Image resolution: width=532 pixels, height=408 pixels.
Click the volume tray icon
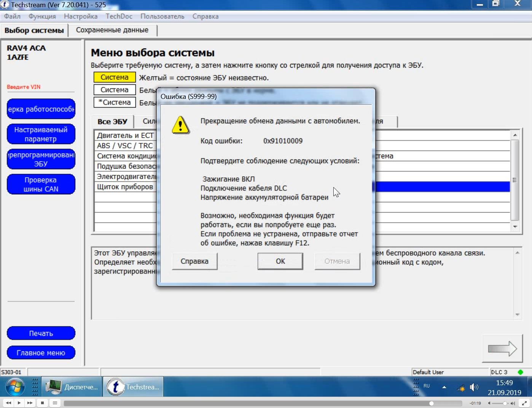tap(474, 387)
